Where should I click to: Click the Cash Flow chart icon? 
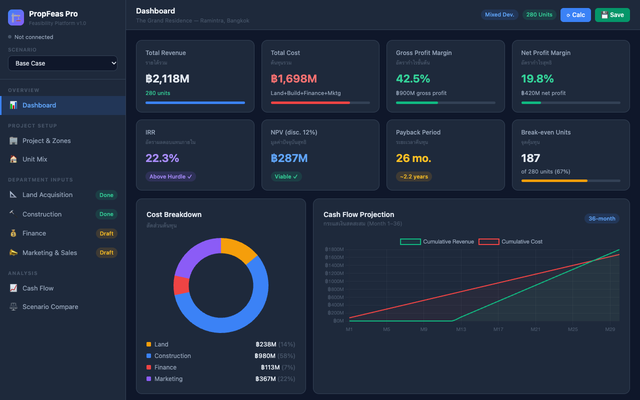13,288
